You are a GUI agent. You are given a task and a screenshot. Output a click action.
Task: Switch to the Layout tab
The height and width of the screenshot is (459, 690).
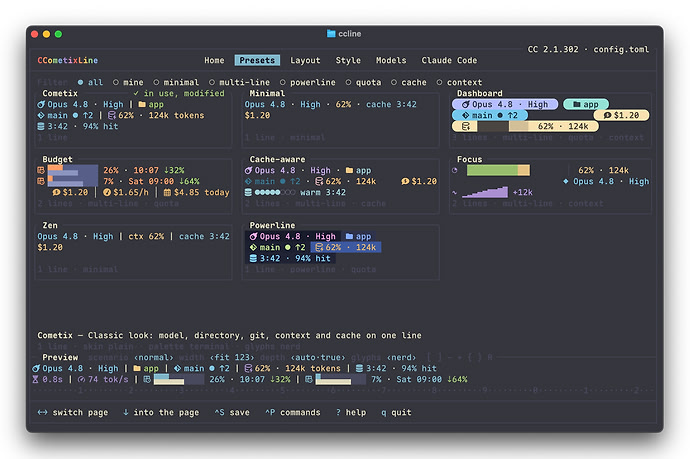tap(305, 60)
